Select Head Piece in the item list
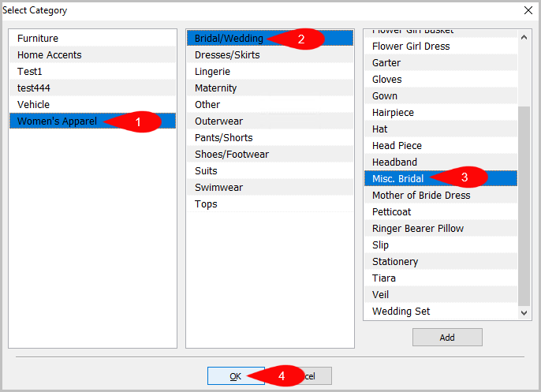Screen dimensions: 541x392 point(441,145)
